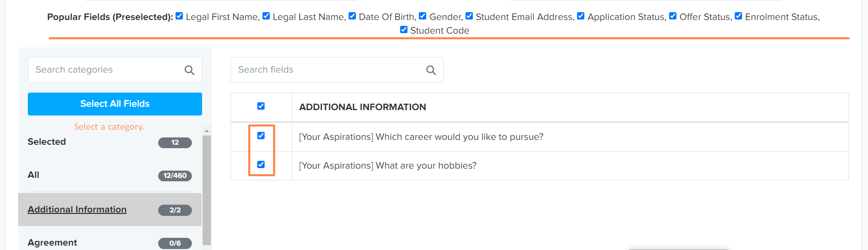The height and width of the screenshot is (250, 868).
Task: Uncheck the Legal First Name checkbox
Action: click(179, 16)
